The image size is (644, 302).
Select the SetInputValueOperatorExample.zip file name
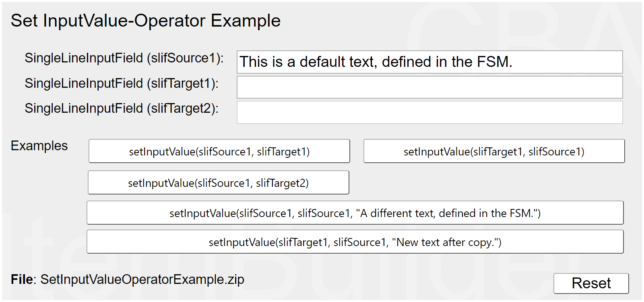coord(142,279)
